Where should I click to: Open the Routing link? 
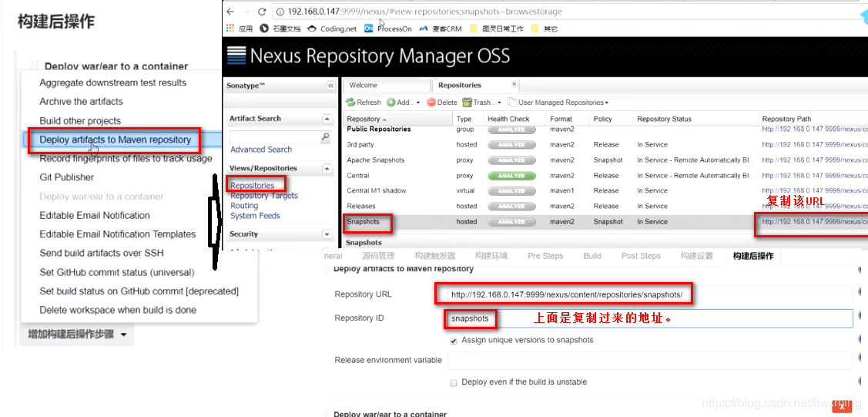(244, 206)
